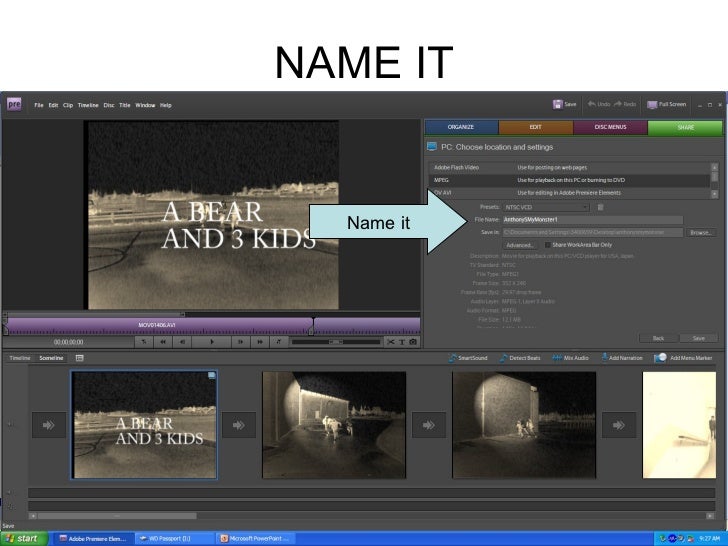Select the second scene thumbnail with kids running
Image resolution: width=728 pixels, height=546 pixels.
[x=334, y=425]
